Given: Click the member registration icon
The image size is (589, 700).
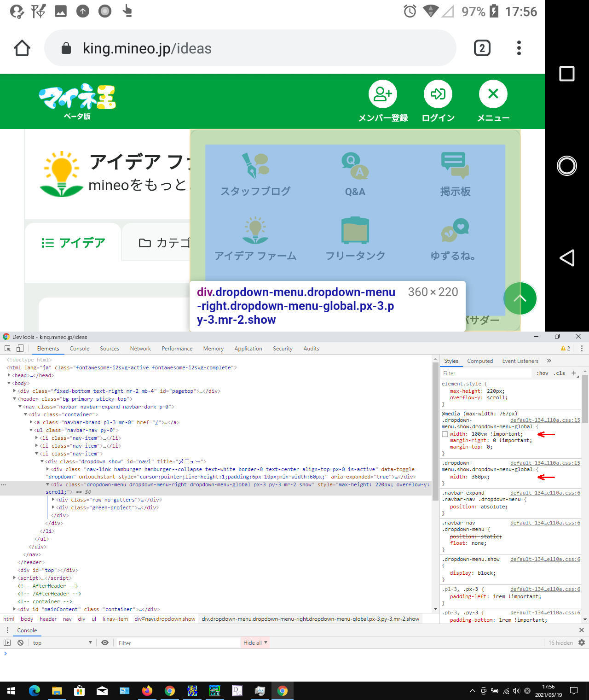Looking at the screenshot, I should pos(383,94).
